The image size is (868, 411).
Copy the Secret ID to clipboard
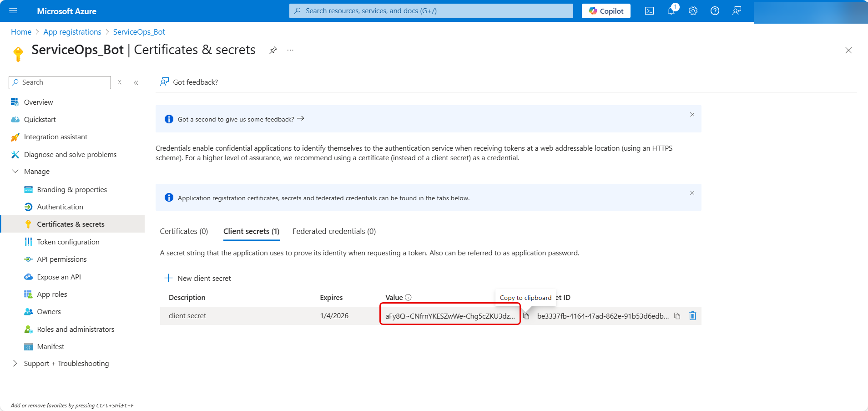677,316
